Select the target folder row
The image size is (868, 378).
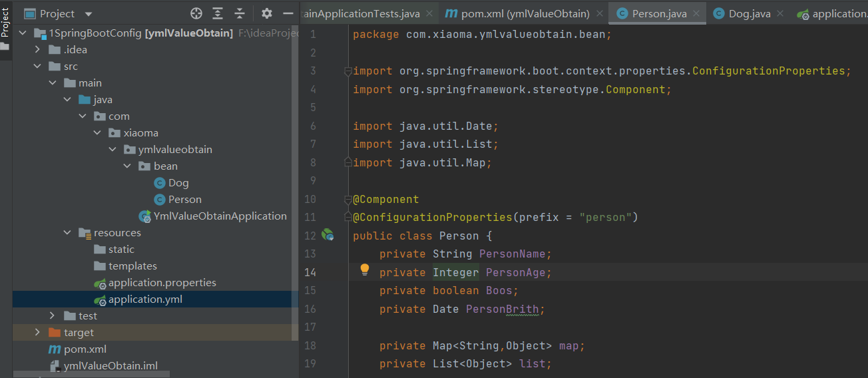click(155, 332)
